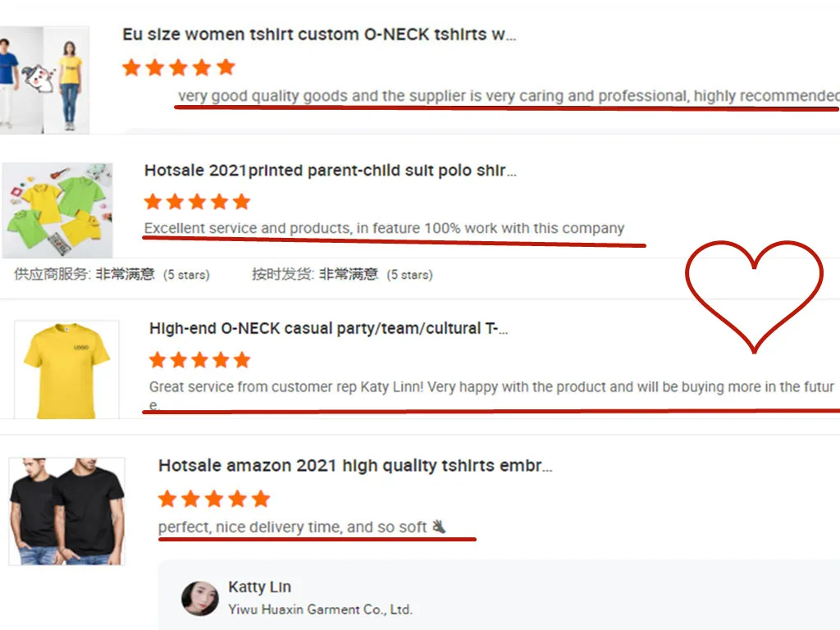Click the star rating under parent-child polo shirt
The height and width of the screenshot is (630, 840).
(x=197, y=202)
